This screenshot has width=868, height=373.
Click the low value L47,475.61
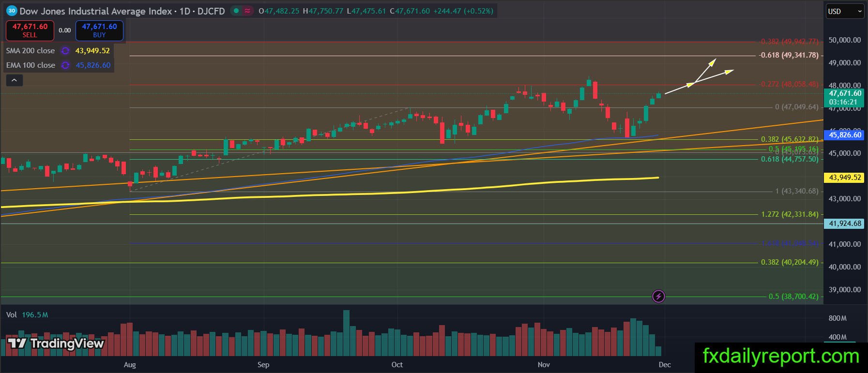(366, 11)
